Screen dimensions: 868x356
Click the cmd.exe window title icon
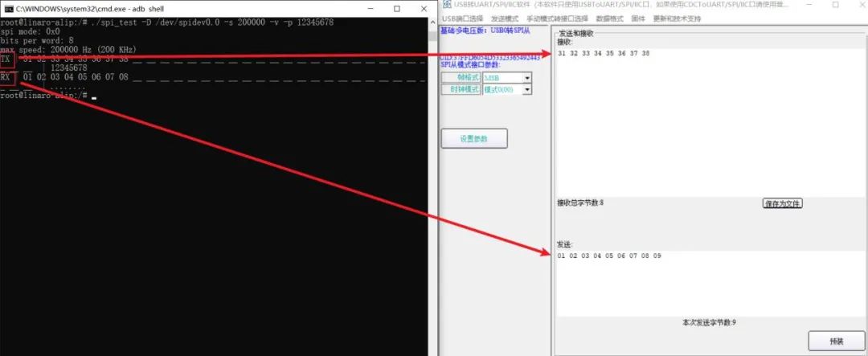pos(9,9)
